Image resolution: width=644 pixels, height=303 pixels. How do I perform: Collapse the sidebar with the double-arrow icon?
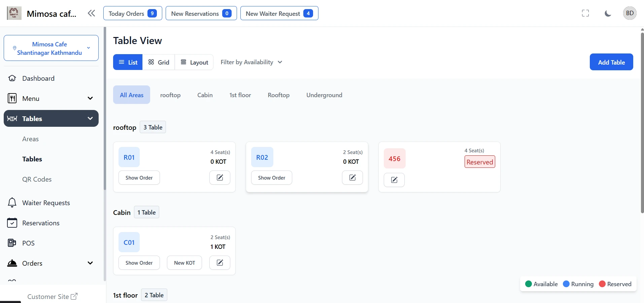91,13
